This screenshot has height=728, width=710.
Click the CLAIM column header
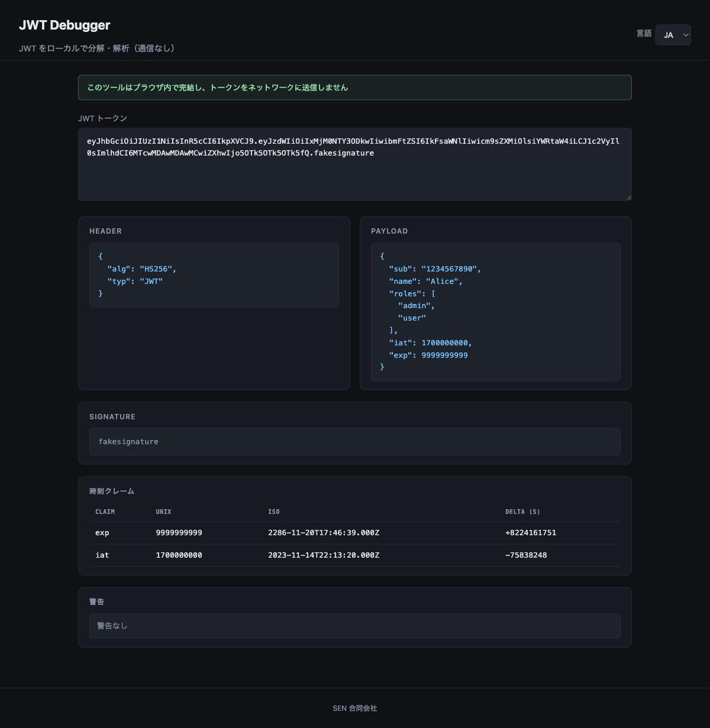click(105, 512)
